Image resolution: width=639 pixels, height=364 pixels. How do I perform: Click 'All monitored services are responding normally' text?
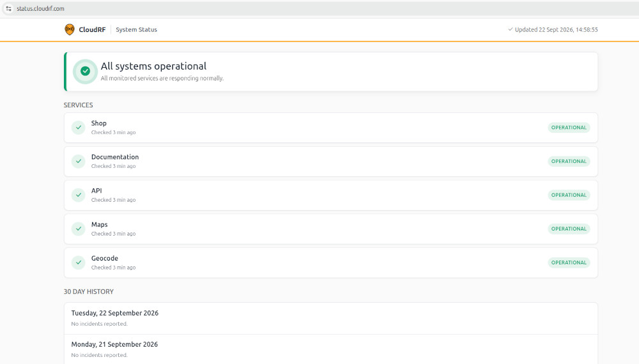pos(162,78)
